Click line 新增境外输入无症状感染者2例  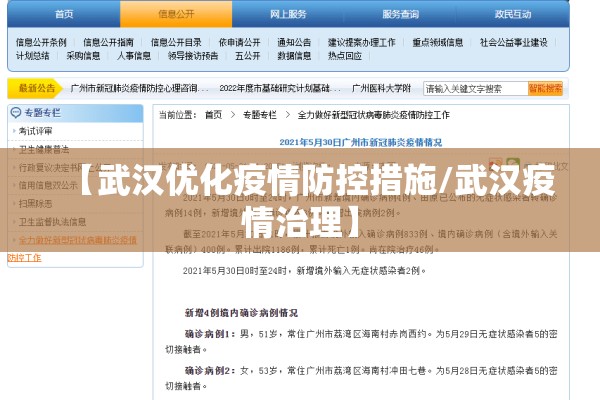361,271
